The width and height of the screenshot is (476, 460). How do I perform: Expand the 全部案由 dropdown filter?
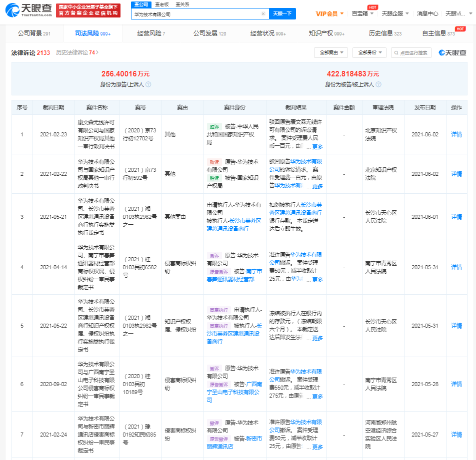pyautogui.click(x=330, y=52)
